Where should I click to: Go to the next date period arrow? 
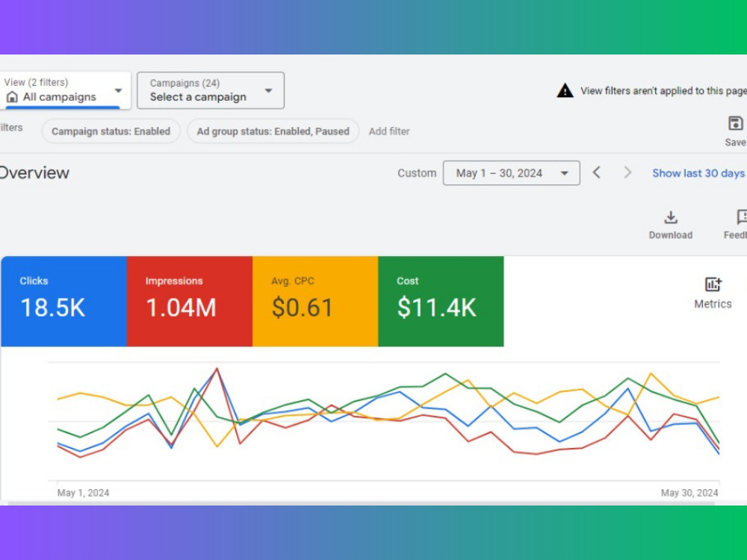(627, 172)
